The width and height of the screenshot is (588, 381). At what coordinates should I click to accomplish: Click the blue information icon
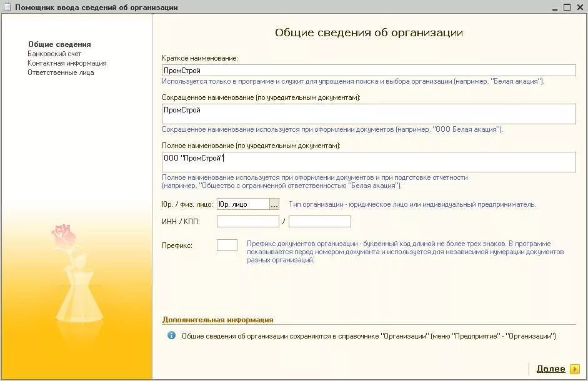[171, 335]
